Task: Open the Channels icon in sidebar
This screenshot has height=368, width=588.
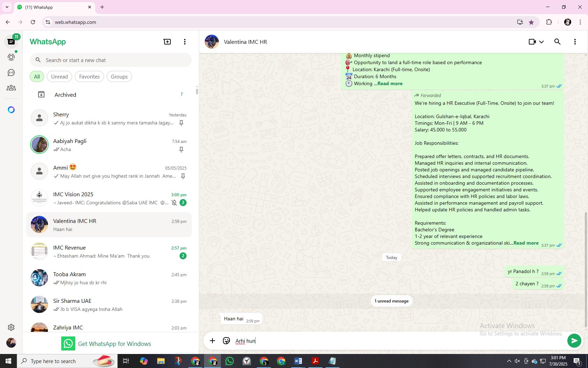Action: 11,73
